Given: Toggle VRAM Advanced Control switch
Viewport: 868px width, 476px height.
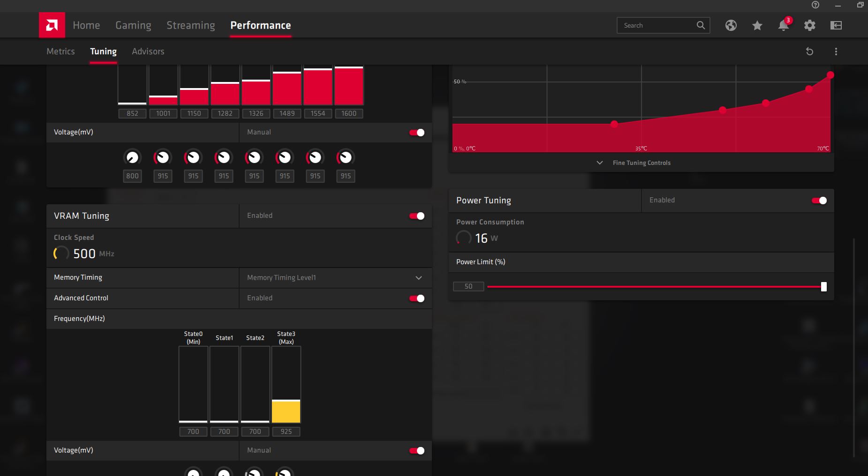Looking at the screenshot, I should [x=417, y=298].
